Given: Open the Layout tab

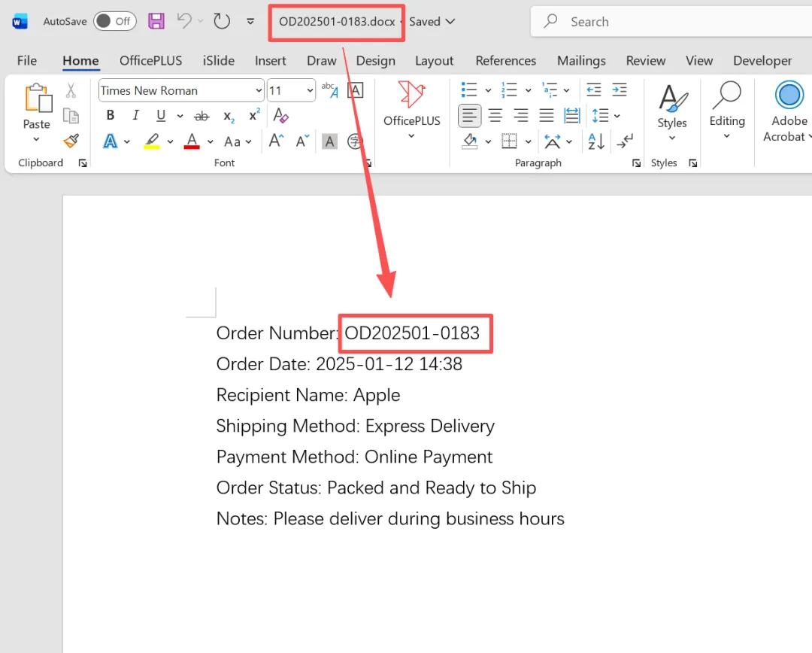Looking at the screenshot, I should [x=434, y=61].
